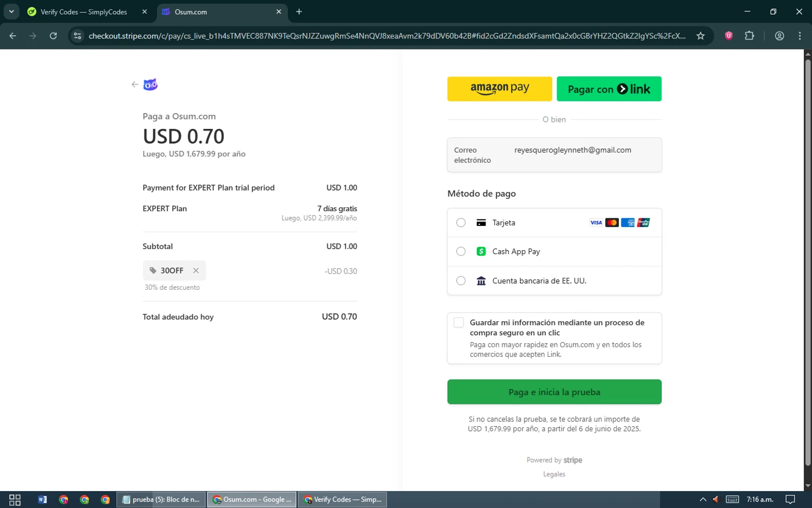Pay with the Amazon Pay button
This screenshot has width=812, height=508.
pos(500,89)
